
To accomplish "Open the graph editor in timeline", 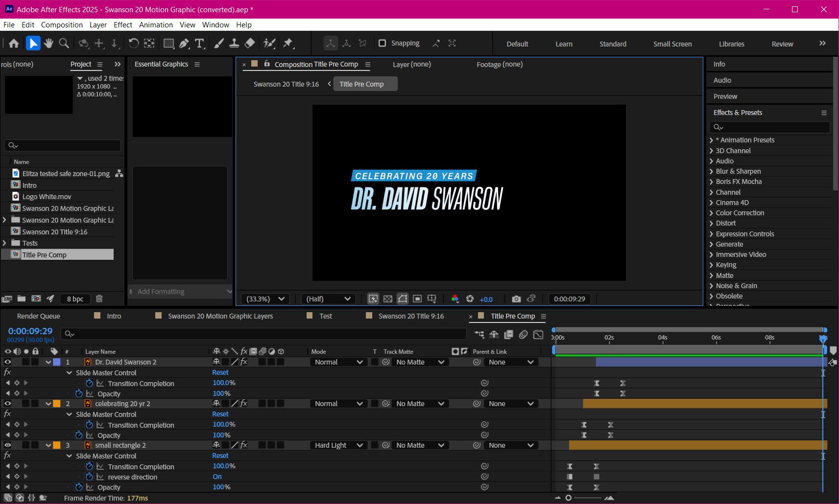I will click(538, 335).
